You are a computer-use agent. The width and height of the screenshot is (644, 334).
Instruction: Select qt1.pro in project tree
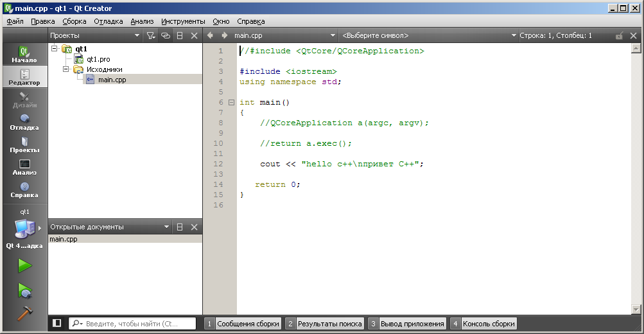(x=98, y=59)
